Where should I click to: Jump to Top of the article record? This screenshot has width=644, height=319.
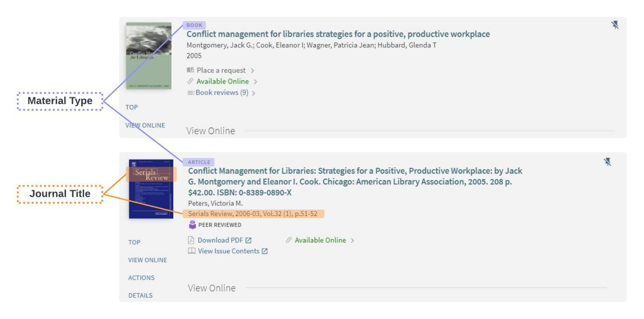(134, 242)
